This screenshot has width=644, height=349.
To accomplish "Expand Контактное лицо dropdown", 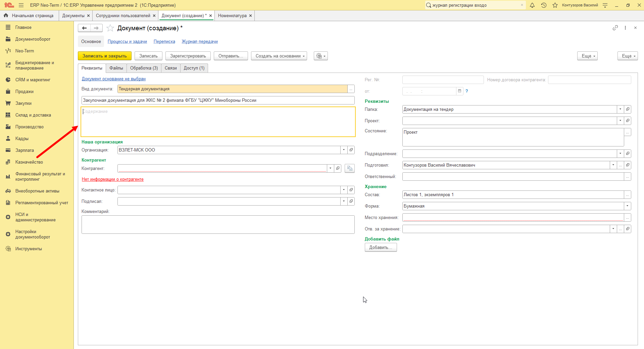I will [x=344, y=190].
